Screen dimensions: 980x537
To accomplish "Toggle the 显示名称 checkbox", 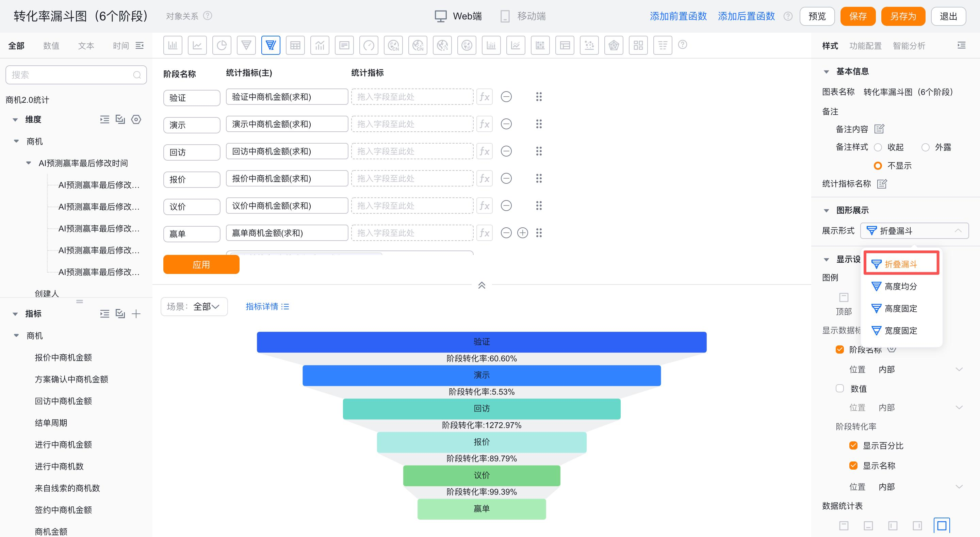I will click(853, 465).
